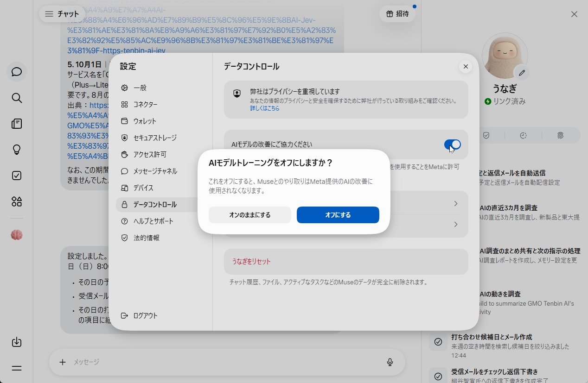This screenshot has height=383, width=588.
Task: Open the checkbox tasks icon in left sidebar
Action: point(17,176)
